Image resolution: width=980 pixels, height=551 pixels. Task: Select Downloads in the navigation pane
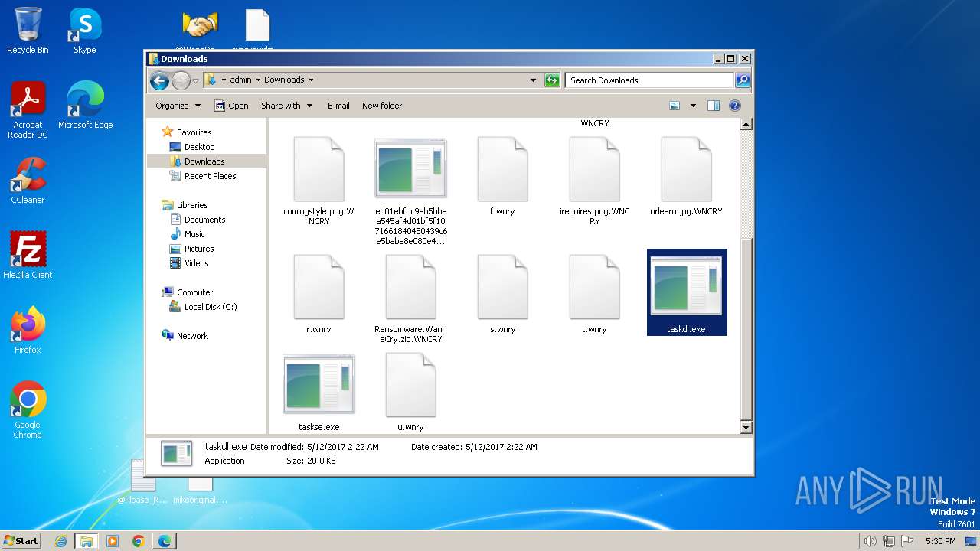(x=204, y=161)
